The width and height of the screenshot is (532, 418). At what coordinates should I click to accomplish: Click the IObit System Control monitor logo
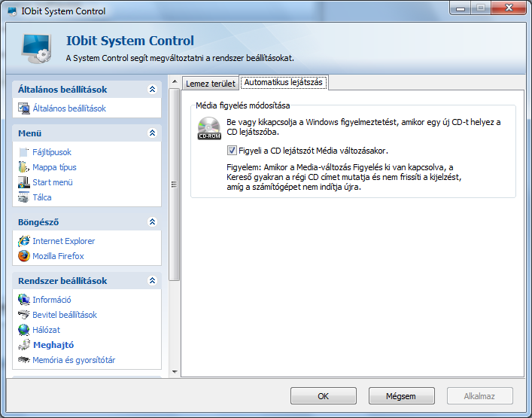(37, 48)
